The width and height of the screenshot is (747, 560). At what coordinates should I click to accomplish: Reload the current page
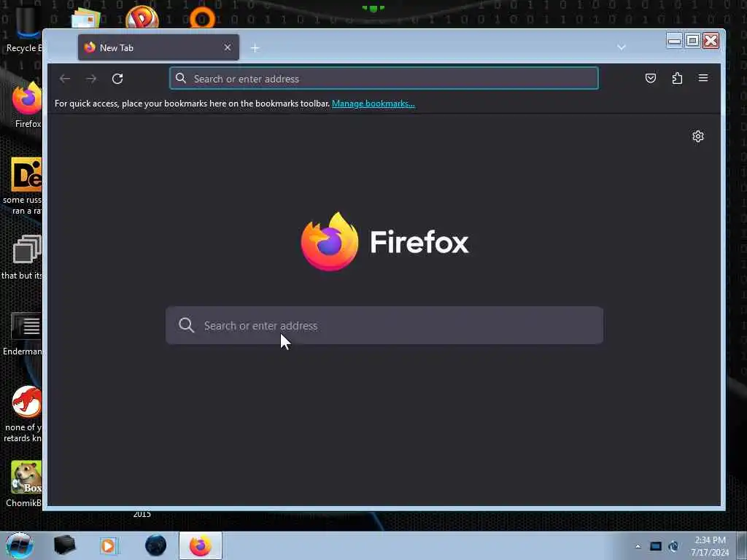(117, 79)
